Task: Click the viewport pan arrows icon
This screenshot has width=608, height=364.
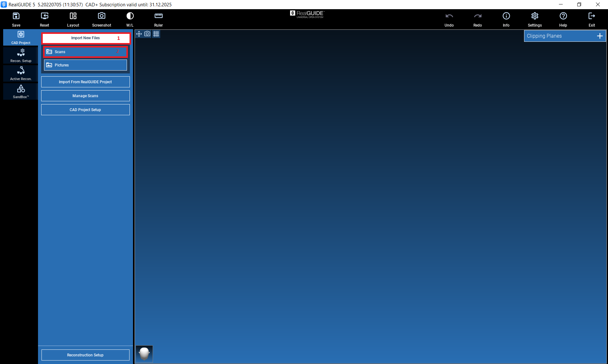Action: tap(139, 34)
